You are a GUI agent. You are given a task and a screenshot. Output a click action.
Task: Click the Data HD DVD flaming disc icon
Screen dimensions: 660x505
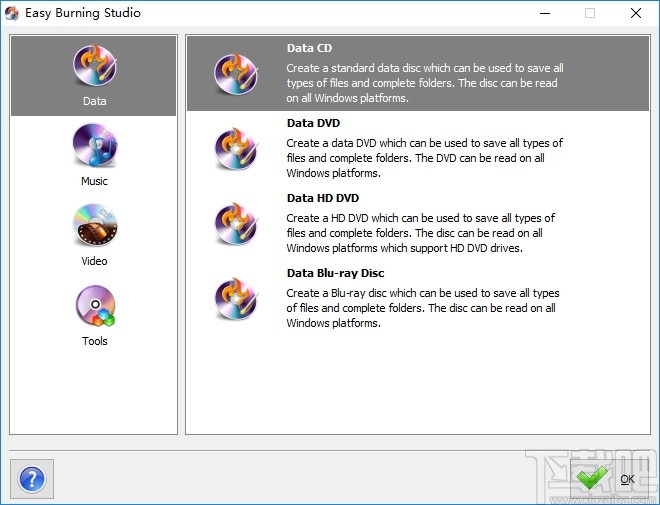[x=236, y=223]
